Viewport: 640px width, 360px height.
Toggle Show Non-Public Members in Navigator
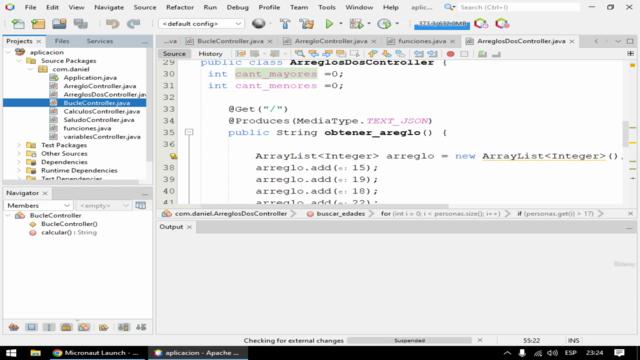click(66, 327)
